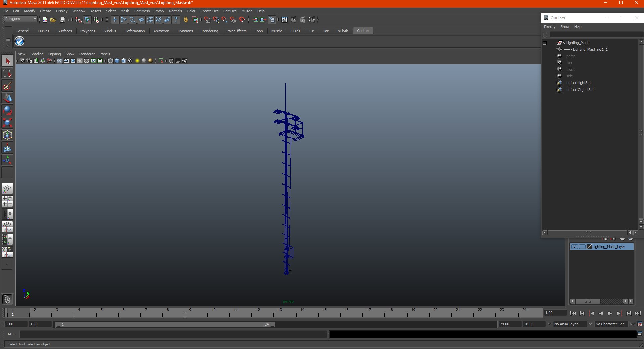The width and height of the screenshot is (644, 349).
Task: Enable wireframe on shaded in viewport
Action: coord(124,61)
